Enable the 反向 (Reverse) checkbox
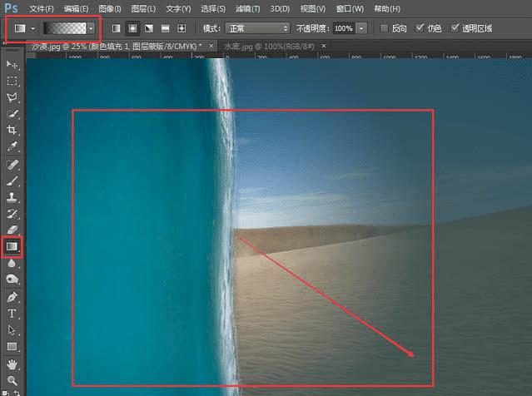The height and width of the screenshot is (396, 532). click(x=384, y=28)
